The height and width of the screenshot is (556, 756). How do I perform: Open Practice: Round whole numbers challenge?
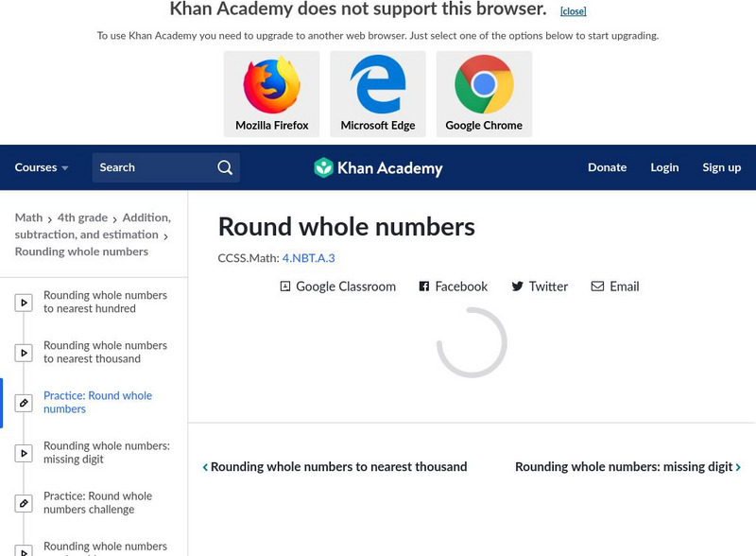coord(97,503)
